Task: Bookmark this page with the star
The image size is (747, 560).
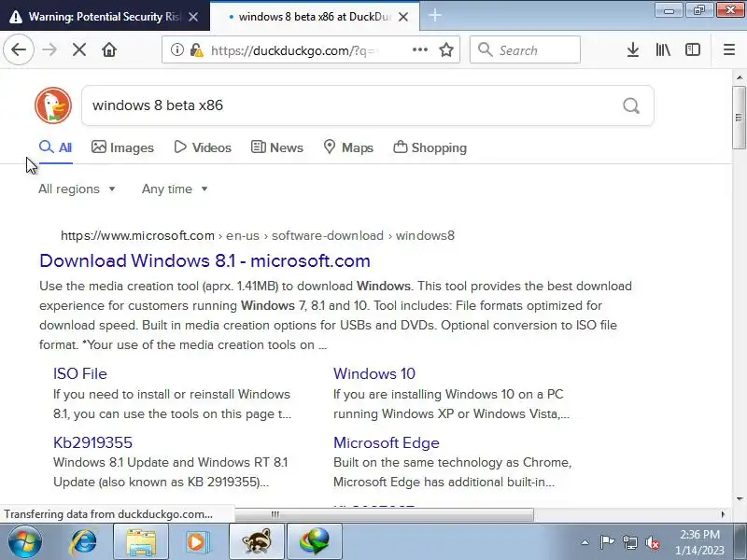Action: pos(446,49)
